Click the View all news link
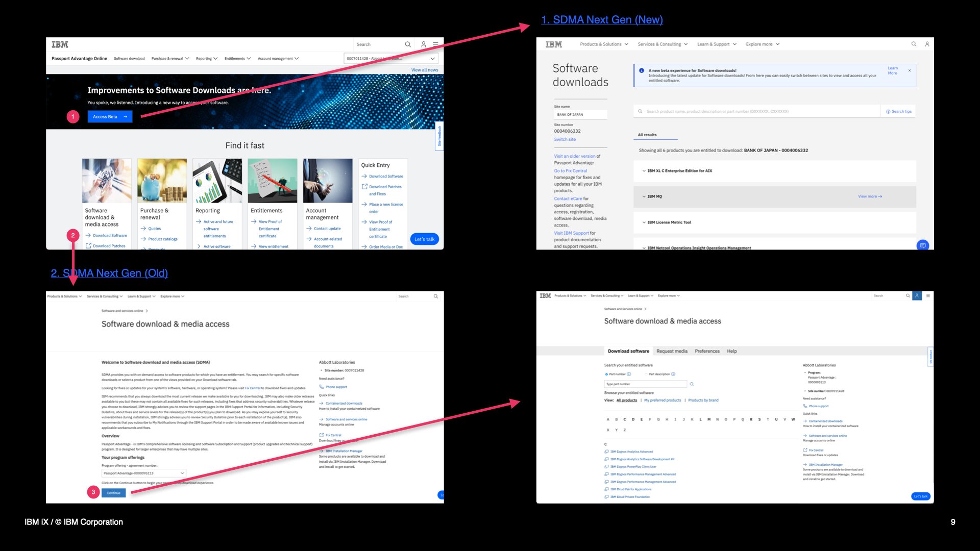This screenshot has width=980, height=551. [425, 70]
